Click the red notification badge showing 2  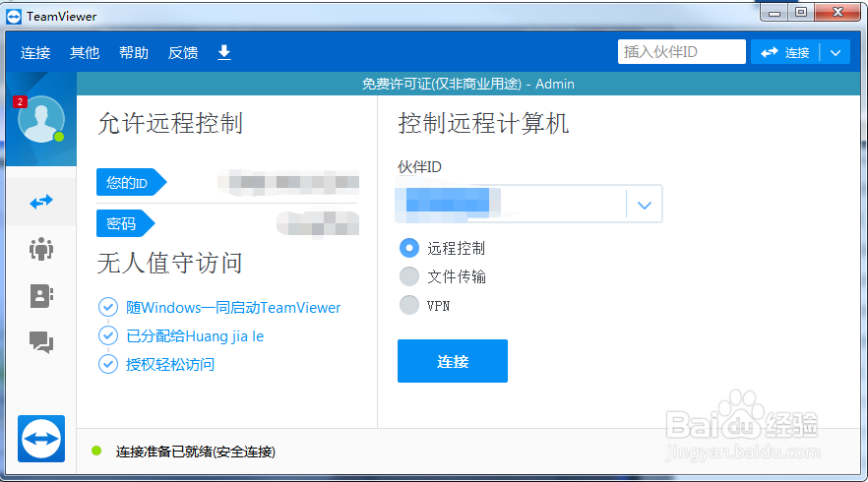click(20, 102)
